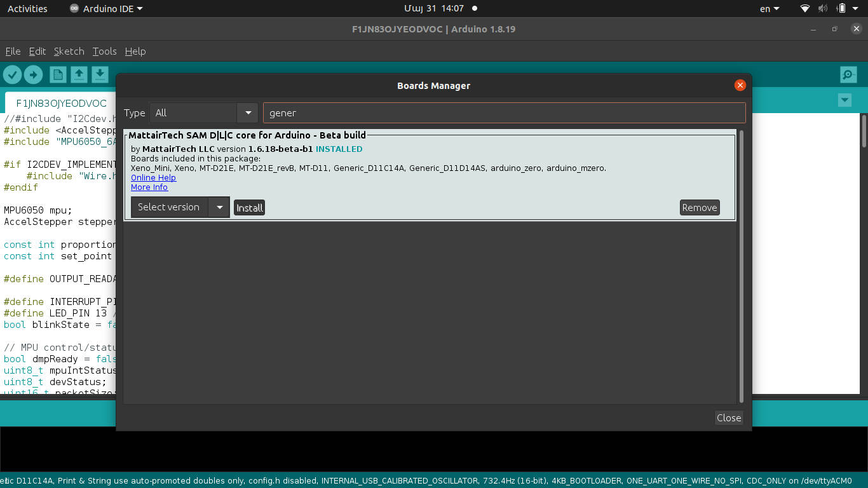
Task: Click the Save sketch down-arrow icon
Action: coord(100,75)
